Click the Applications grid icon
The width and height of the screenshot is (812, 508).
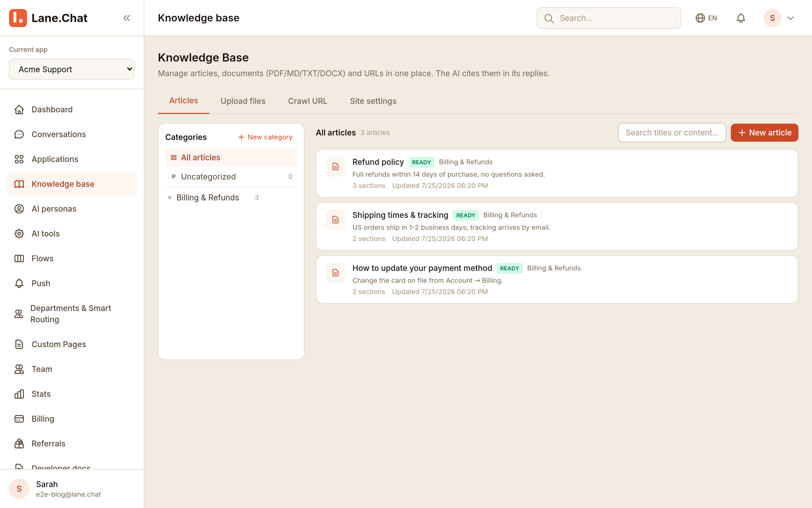(x=19, y=159)
